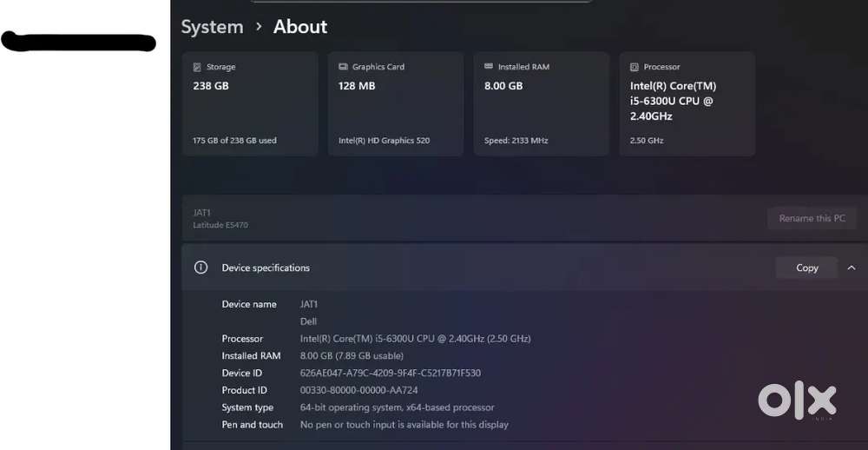Image resolution: width=868 pixels, height=450 pixels.
Task: Go back to System via the breadcrumb
Action: [212, 27]
